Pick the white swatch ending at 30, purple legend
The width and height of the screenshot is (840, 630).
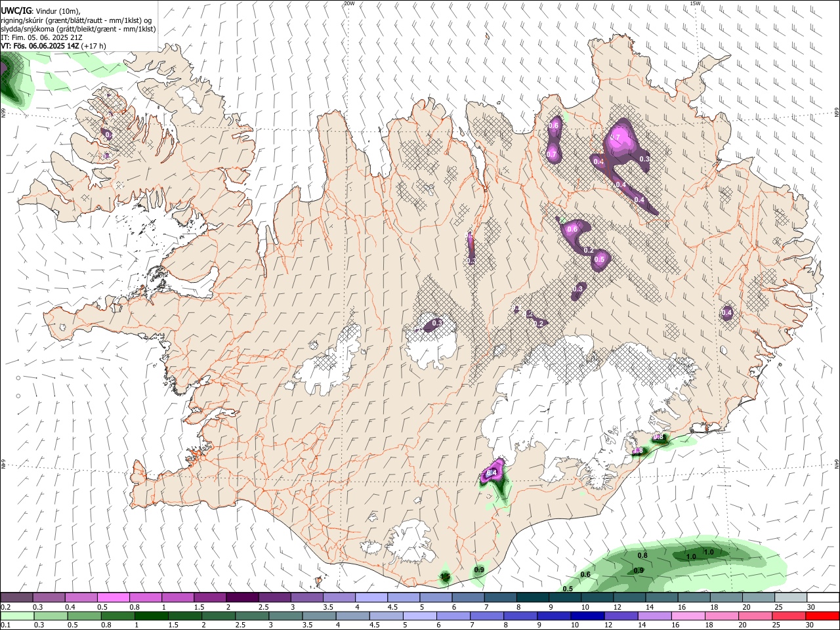pos(822,598)
